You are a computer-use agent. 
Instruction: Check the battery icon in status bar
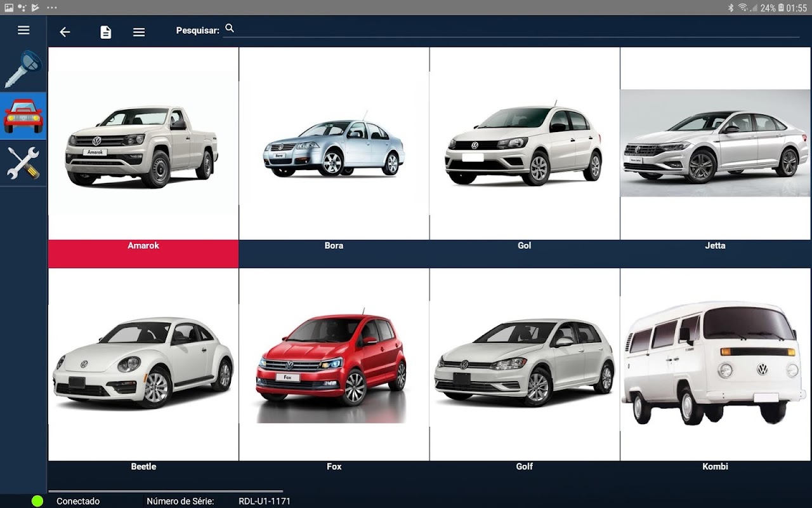click(x=782, y=8)
